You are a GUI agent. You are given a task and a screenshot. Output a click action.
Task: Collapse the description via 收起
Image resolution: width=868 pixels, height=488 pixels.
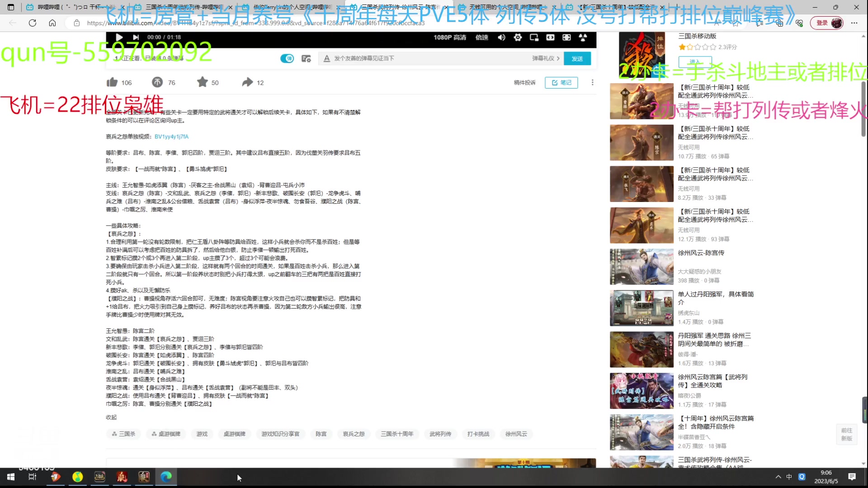[111, 417]
